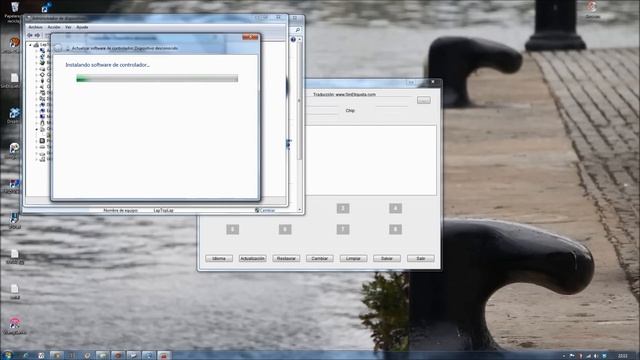Viewport: 640px width, 360px height.
Task: Open the Archivo menu in Device Manager
Action: click(x=35, y=27)
